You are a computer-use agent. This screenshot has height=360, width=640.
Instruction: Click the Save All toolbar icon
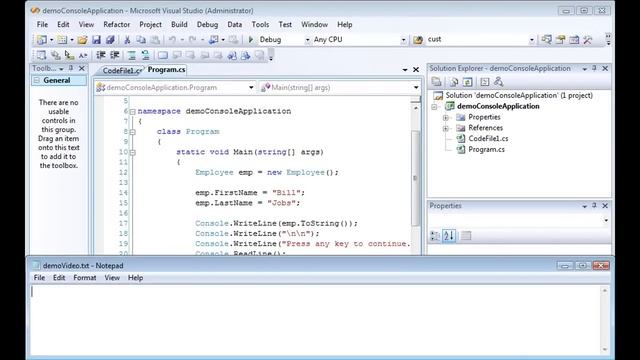point(110,40)
